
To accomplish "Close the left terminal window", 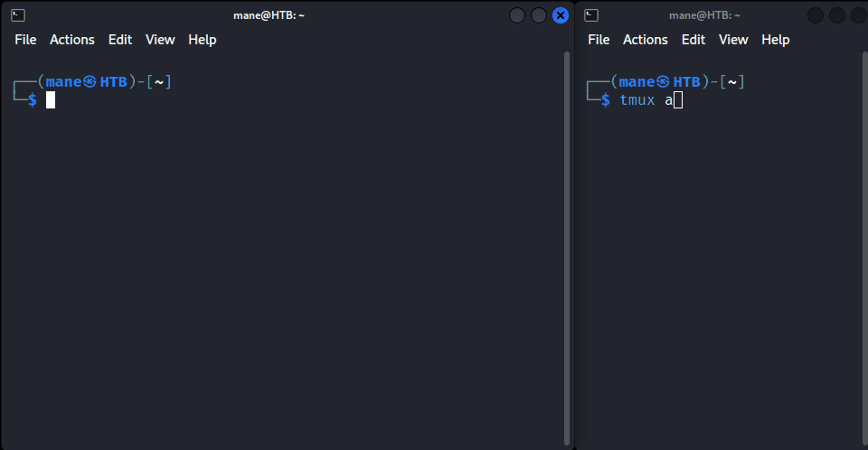I will (x=561, y=15).
